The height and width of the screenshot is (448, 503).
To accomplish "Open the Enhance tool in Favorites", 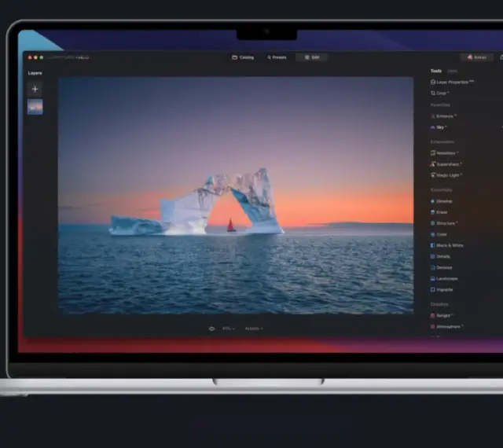I will [443, 116].
